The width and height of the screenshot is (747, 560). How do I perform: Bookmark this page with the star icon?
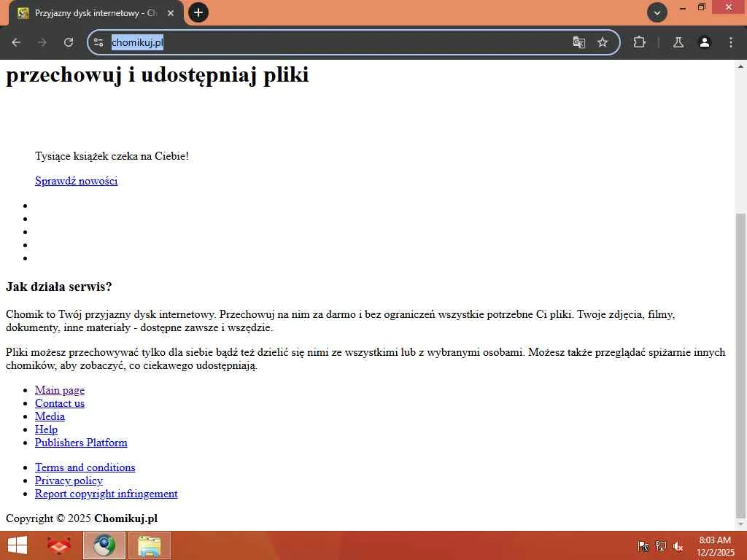coord(603,42)
